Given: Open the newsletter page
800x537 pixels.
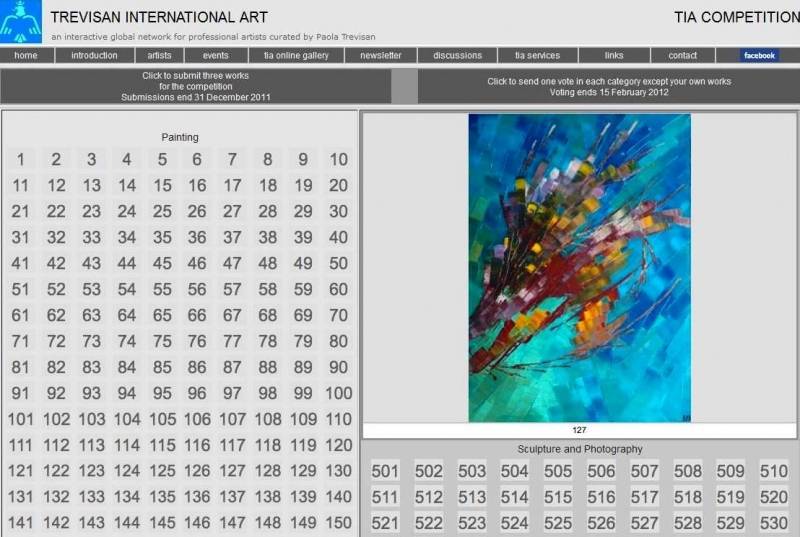Looking at the screenshot, I should (381, 56).
